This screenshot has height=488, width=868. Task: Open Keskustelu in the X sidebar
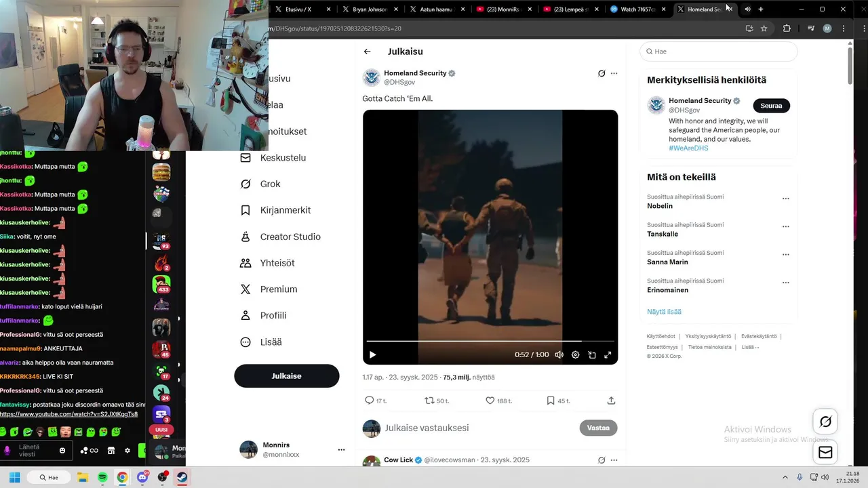273,158
